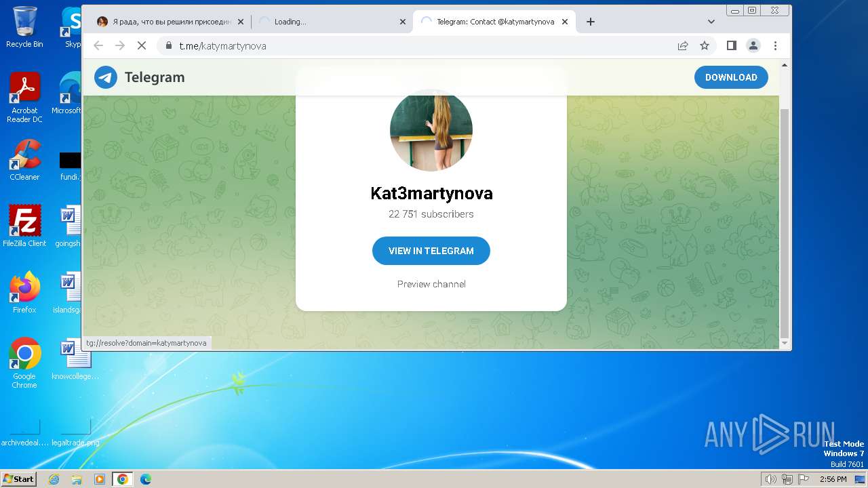The image size is (868, 488).
Task: Click the Kat3martynova channel name
Action: pyautogui.click(x=431, y=193)
